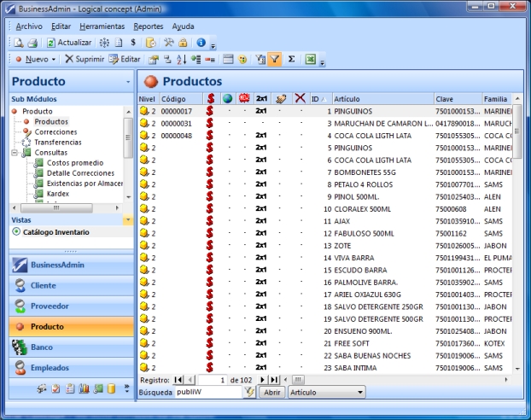531x420 pixels.
Task: Open the Herramientas menu
Action: (102, 26)
